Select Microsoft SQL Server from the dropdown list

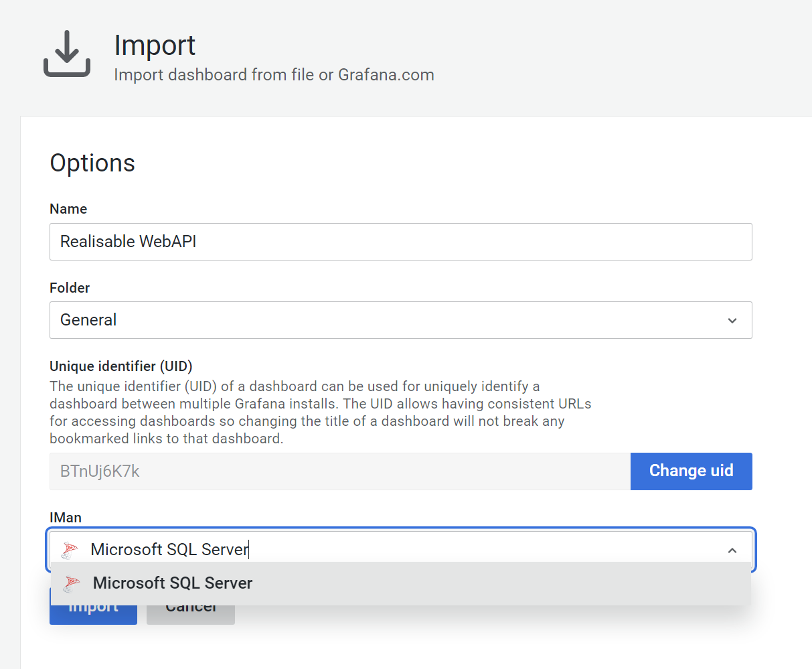[x=173, y=583]
